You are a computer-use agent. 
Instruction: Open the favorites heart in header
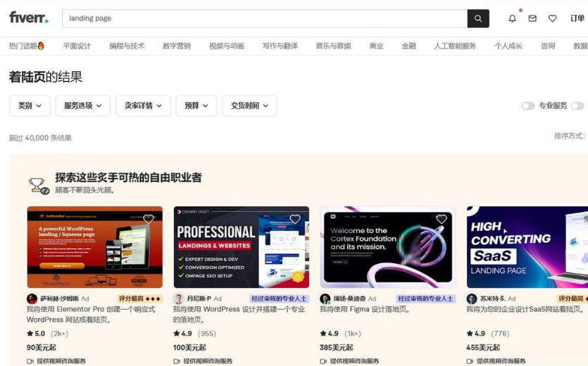pyautogui.click(x=552, y=18)
